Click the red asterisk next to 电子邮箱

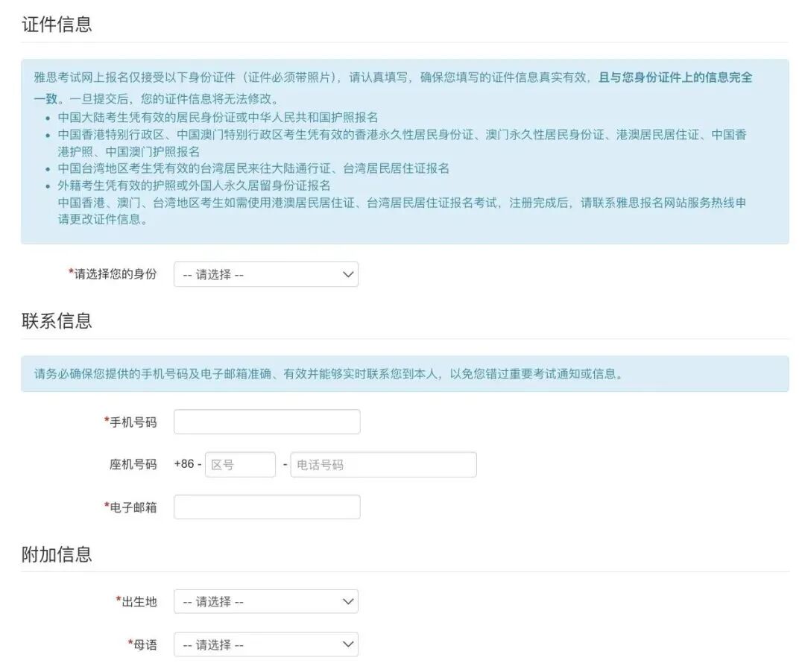pyautogui.click(x=104, y=507)
